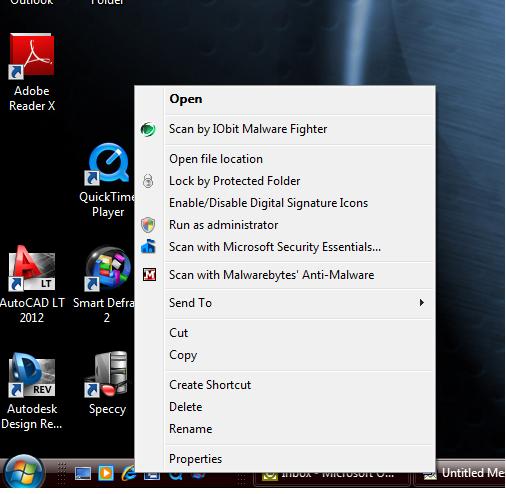Choose Open in the context menu
The width and height of the screenshot is (506, 494).
click(x=300, y=99)
